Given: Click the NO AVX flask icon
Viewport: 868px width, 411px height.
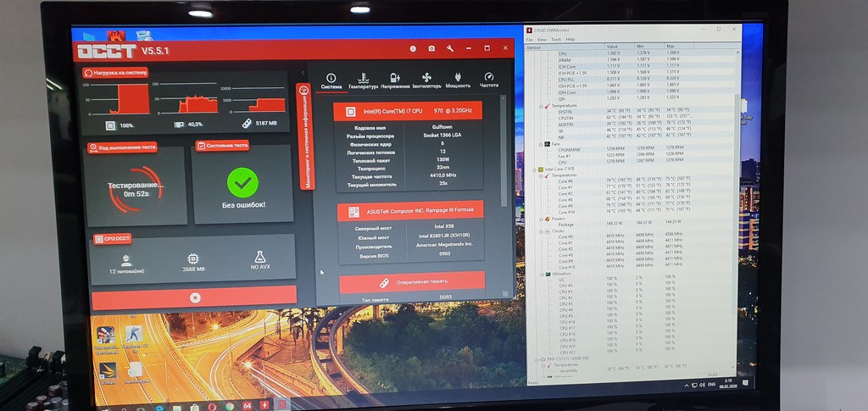Looking at the screenshot, I should click(260, 257).
